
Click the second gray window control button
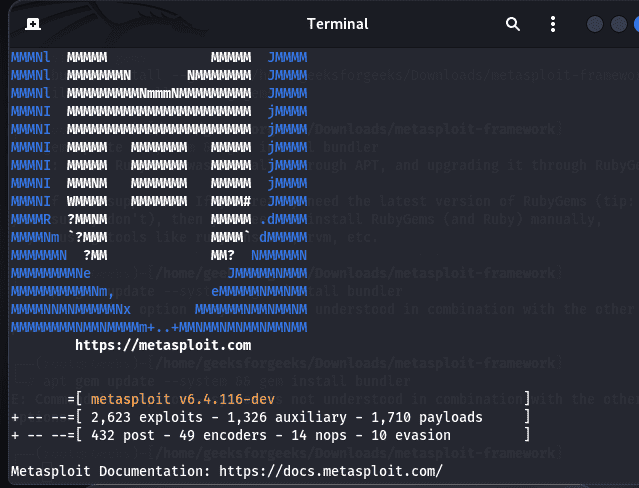click(619, 24)
